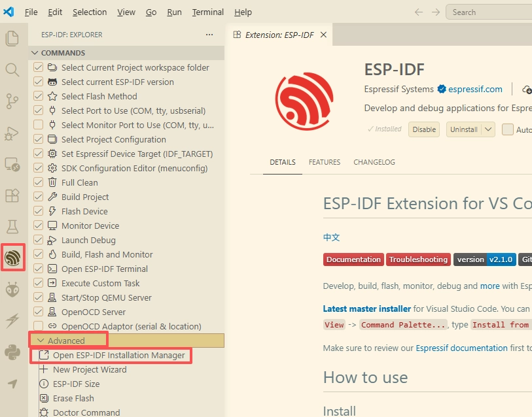This screenshot has height=417, width=532.
Task: Click the VS Code logo icon
Action: (9, 12)
